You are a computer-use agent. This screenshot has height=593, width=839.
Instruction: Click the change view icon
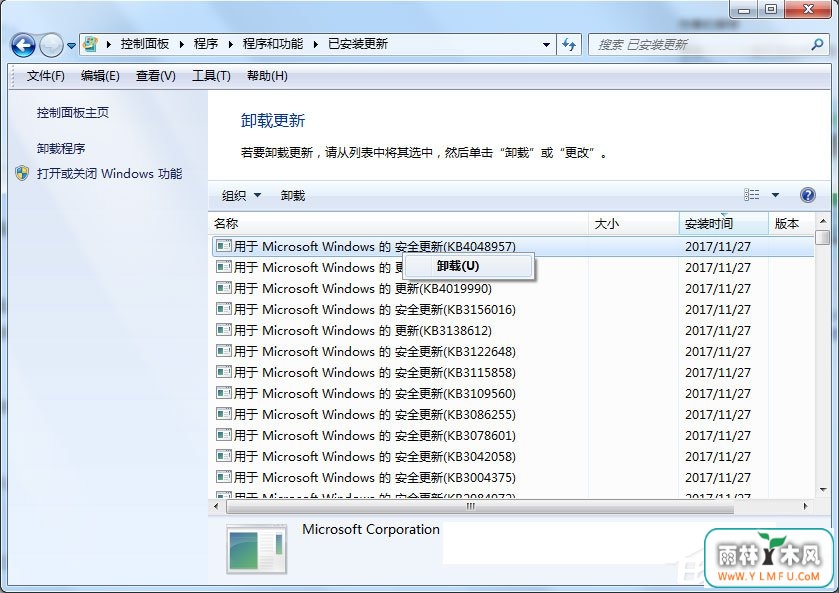(x=751, y=195)
